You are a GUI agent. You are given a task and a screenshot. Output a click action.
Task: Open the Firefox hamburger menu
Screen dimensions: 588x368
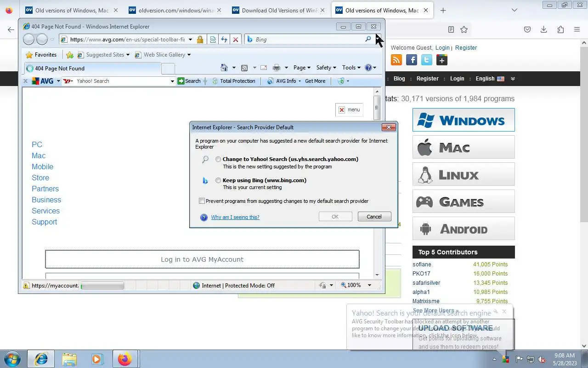[x=577, y=29]
